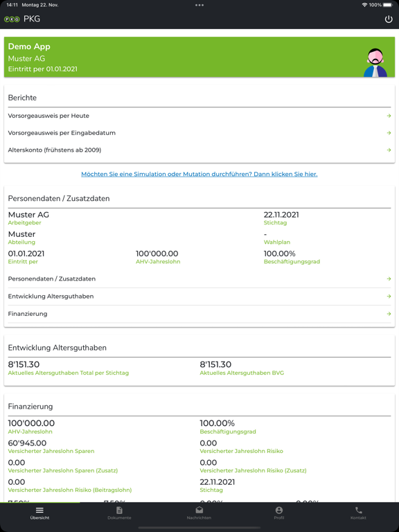Open the Kontakt tab
The image size is (399, 532).
(x=359, y=513)
